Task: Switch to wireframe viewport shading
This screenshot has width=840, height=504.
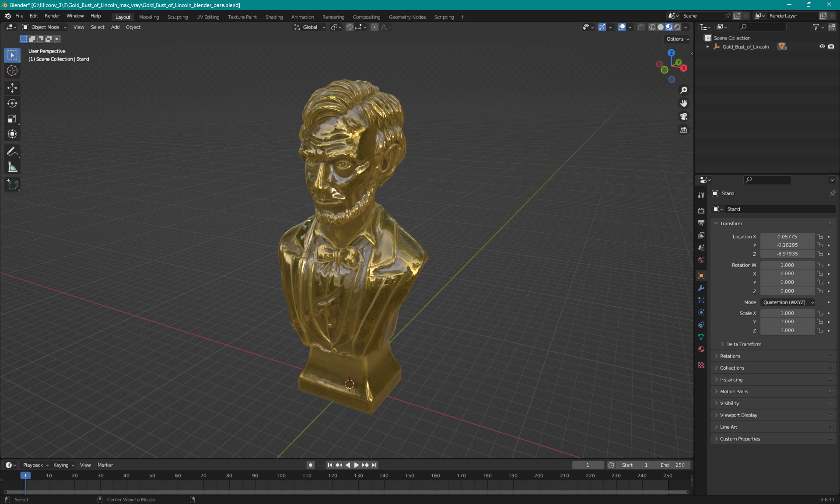Action: coord(652,27)
